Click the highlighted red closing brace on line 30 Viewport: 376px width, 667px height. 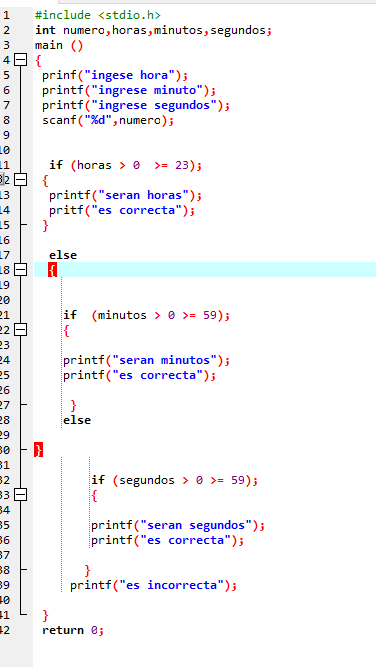[38, 450]
